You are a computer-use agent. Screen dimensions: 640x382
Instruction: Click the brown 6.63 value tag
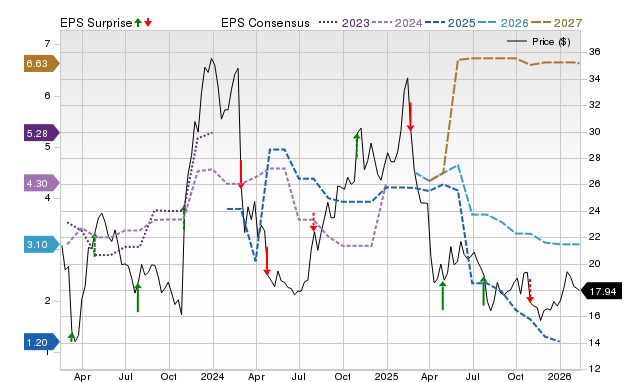pos(42,64)
